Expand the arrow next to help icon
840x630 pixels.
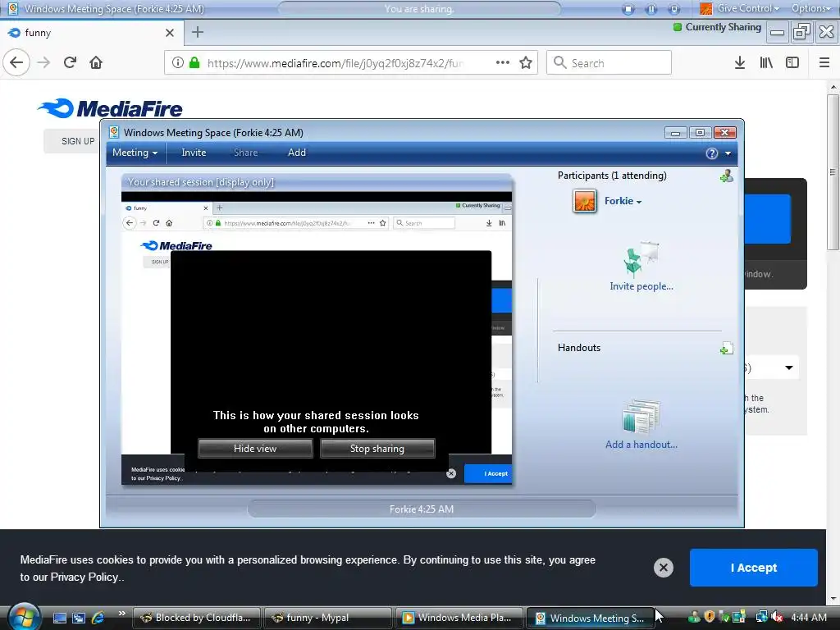point(728,153)
